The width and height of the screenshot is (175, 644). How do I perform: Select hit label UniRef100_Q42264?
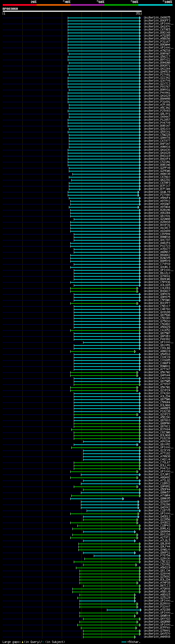[157, 69]
